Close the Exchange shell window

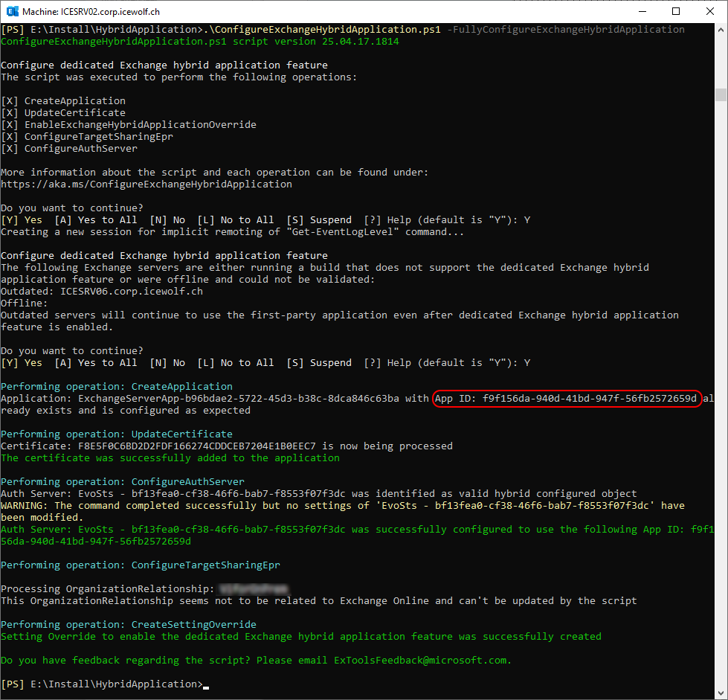(710, 12)
